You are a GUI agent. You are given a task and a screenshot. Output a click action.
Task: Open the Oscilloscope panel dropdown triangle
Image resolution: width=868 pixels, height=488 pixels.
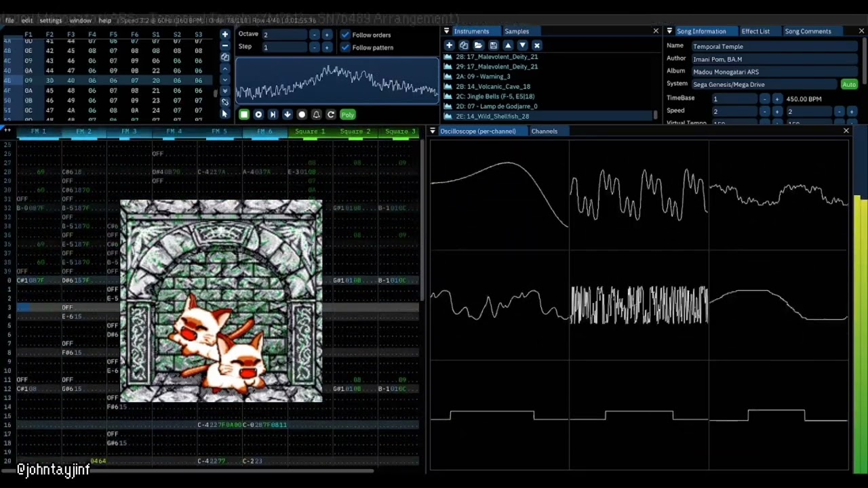(x=433, y=131)
